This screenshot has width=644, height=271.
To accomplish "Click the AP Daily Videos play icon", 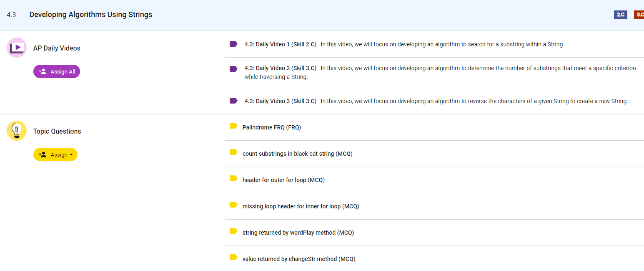I will click(17, 48).
